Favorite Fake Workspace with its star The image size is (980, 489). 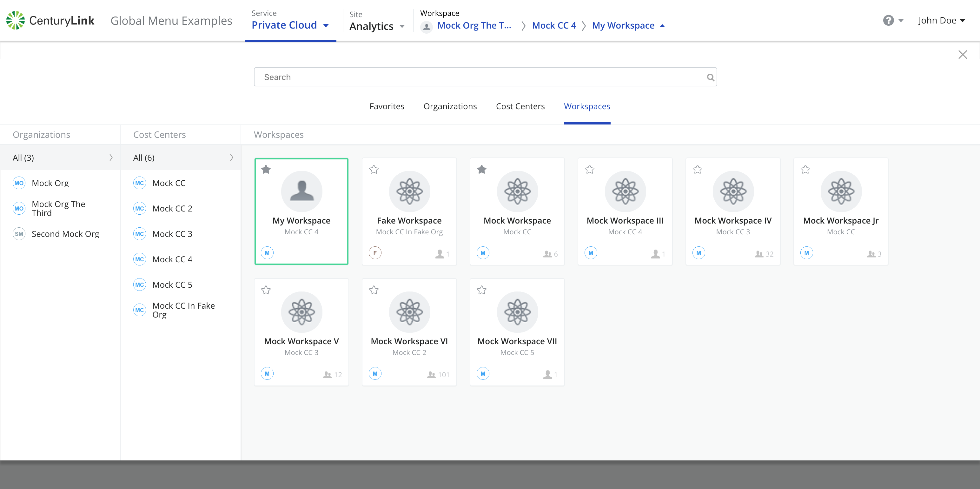[x=374, y=169]
